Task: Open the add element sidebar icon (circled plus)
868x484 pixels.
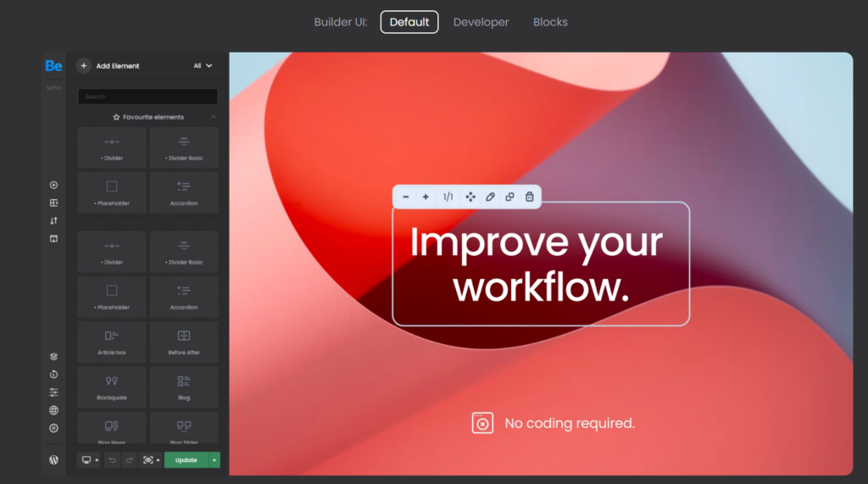Action: (x=53, y=185)
